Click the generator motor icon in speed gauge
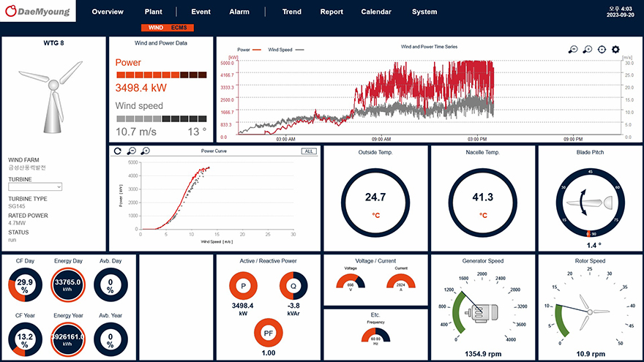This screenshot has width=644, height=362. (482, 313)
